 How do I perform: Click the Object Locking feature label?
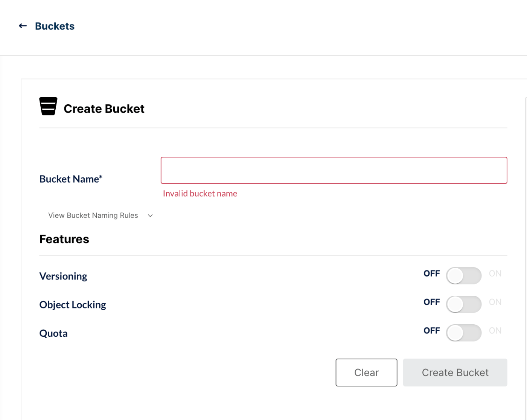click(73, 305)
